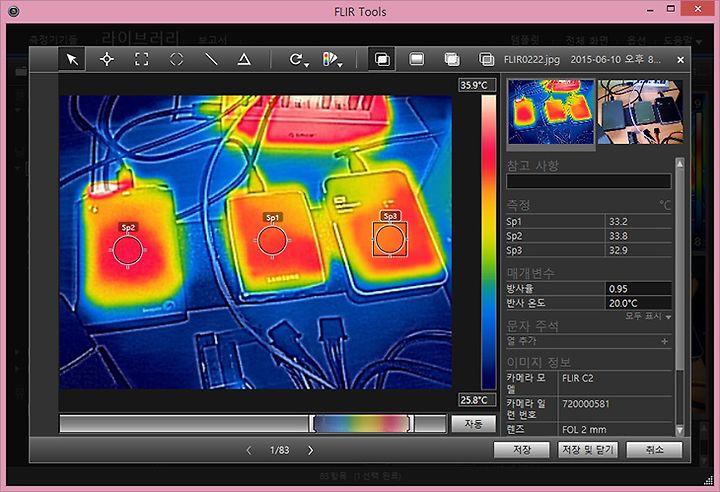Click the vertical color temperature scale bar
Screen dimensions: 720x492
click(x=488, y=242)
